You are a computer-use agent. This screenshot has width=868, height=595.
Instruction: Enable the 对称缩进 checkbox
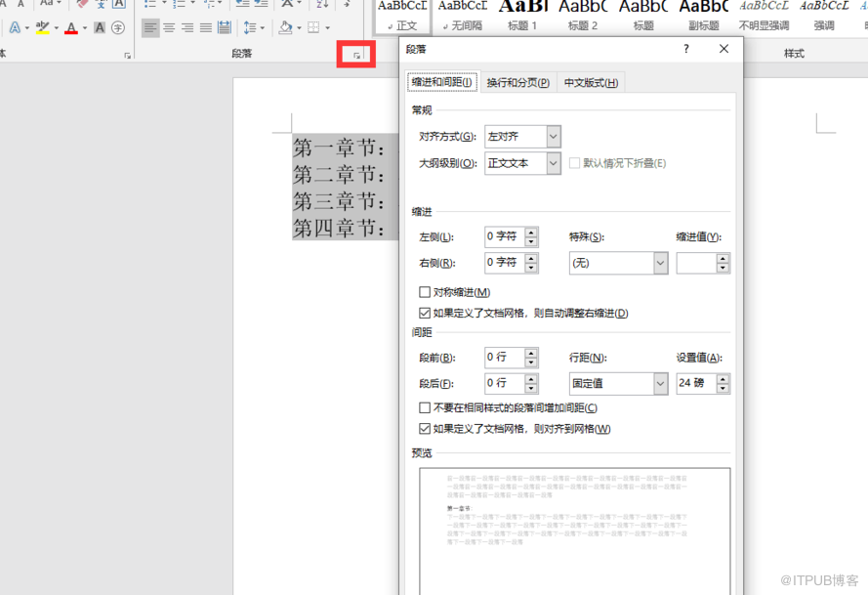[425, 292]
